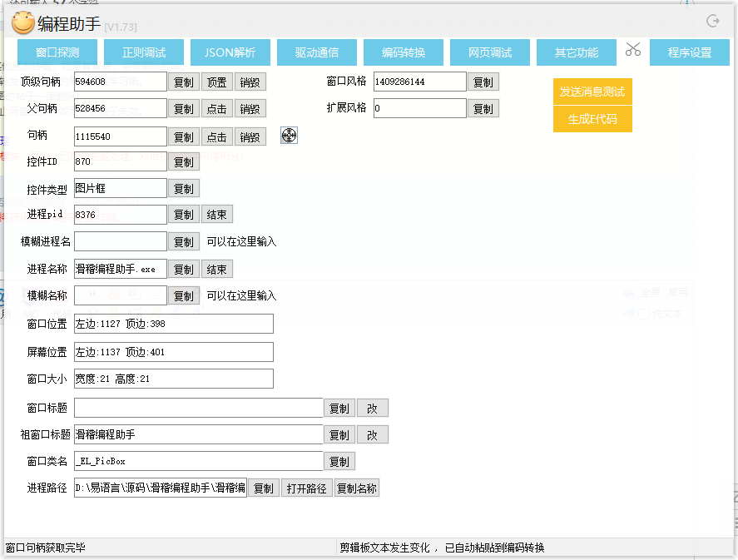Click 复制名称 button
Image resolution: width=738 pixels, height=560 pixels.
[x=357, y=488]
